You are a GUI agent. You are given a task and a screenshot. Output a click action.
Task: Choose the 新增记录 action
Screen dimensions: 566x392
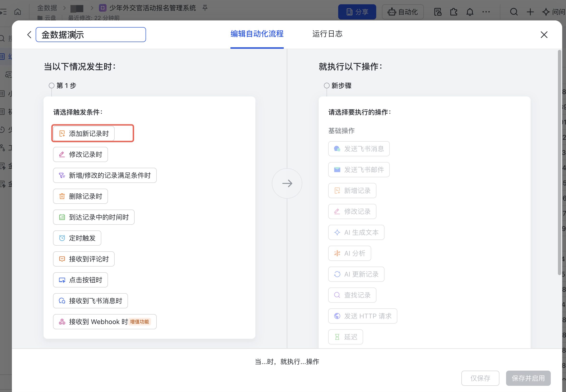(352, 190)
